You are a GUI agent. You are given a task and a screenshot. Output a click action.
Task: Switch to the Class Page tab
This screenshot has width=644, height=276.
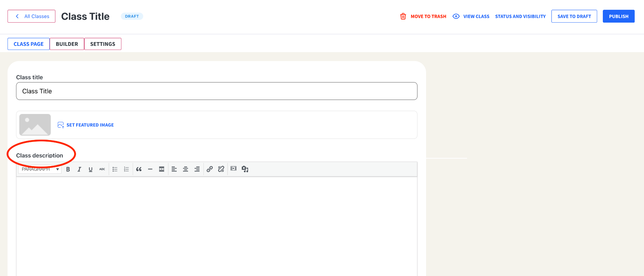tap(29, 44)
